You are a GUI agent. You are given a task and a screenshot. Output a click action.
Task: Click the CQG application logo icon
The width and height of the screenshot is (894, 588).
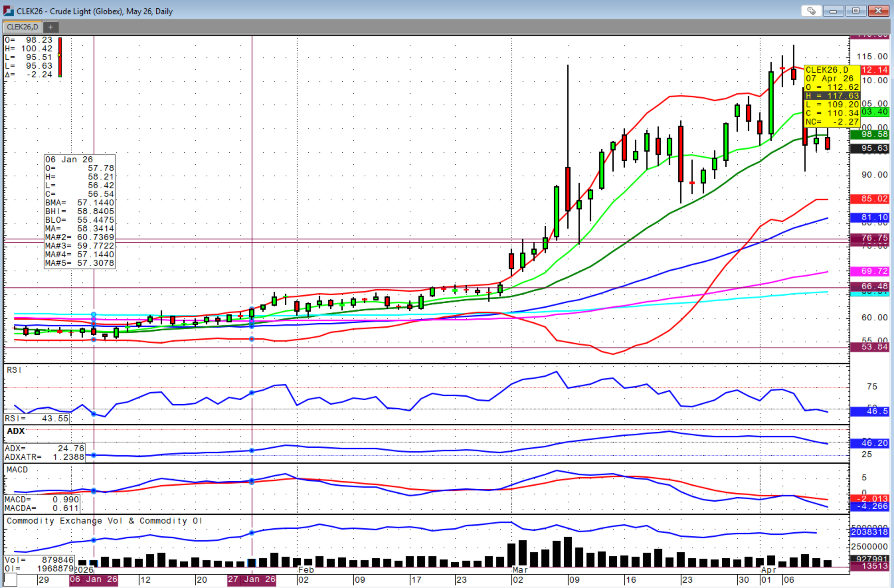(8, 11)
